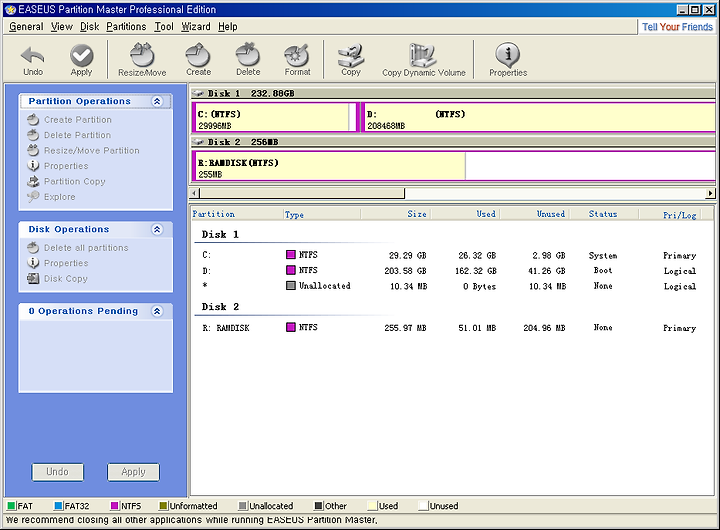
Task: Click the FAT32 blue legend swatch
Action: point(58,506)
